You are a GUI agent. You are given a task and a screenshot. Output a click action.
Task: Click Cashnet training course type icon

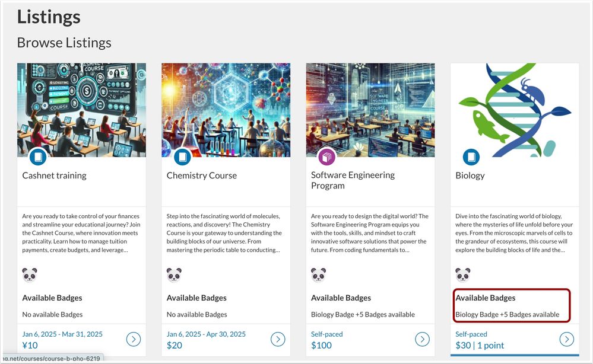click(38, 157)
